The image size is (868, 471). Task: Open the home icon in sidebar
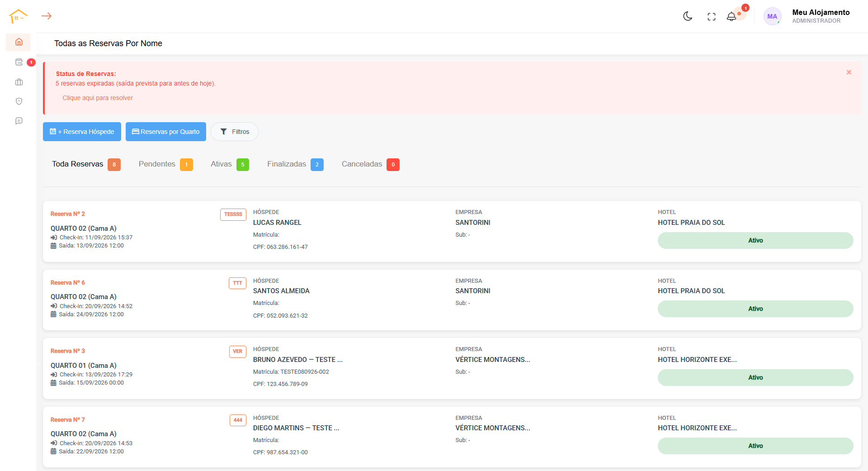tap(19, 42)
